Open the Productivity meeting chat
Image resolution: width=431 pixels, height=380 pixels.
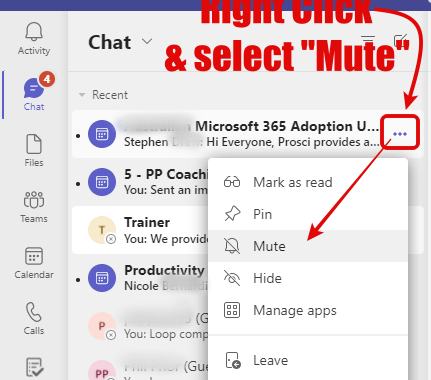pos(140,278)
